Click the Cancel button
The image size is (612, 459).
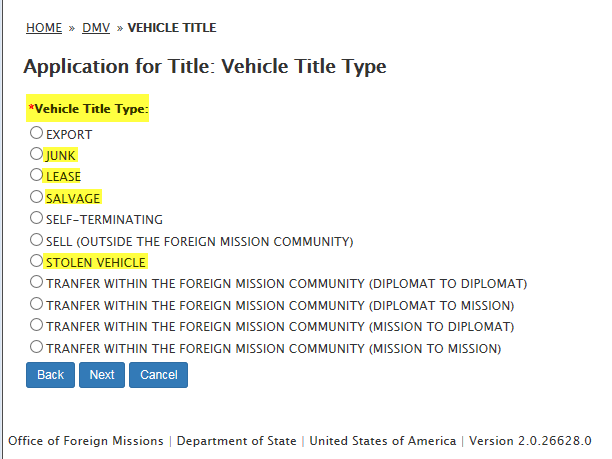point(159,375)
